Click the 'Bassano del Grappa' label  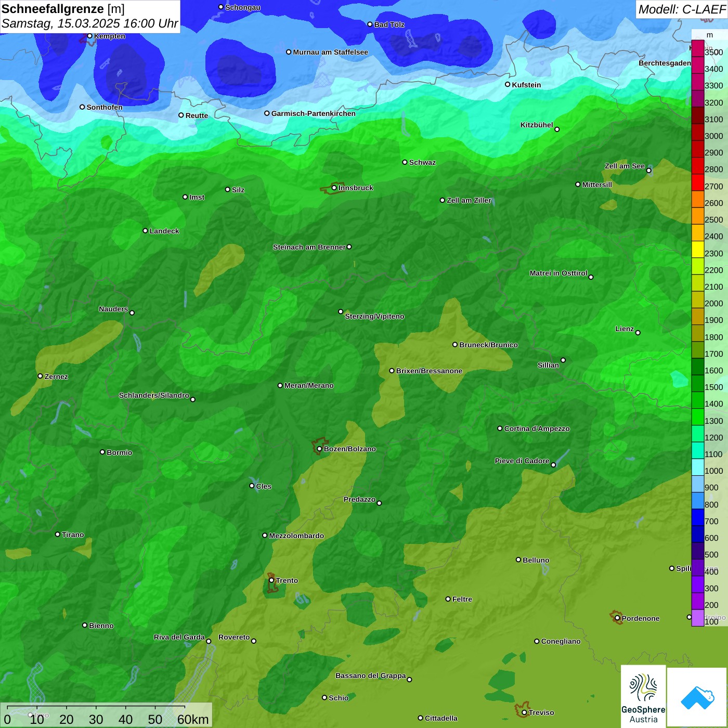(x=371, y=675)
